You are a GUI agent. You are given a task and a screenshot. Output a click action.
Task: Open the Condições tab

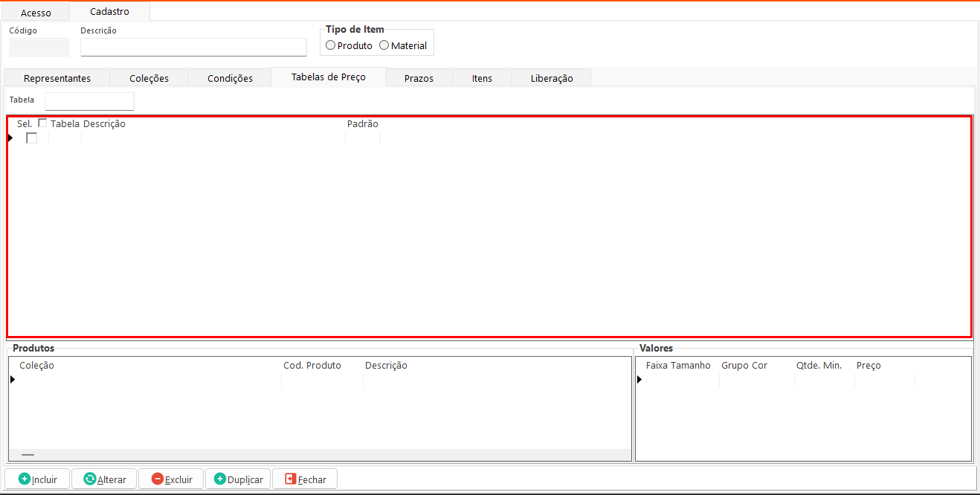(x=230, y=78)
